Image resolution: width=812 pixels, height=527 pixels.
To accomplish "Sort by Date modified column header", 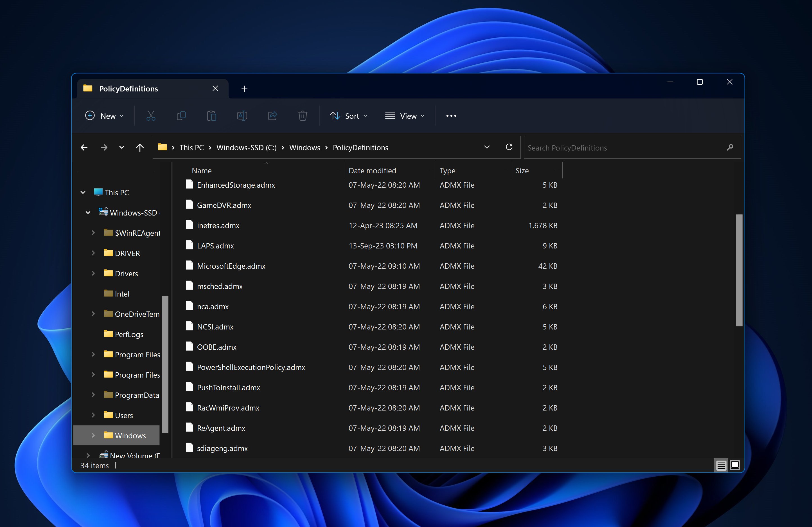I will point(390,170).
